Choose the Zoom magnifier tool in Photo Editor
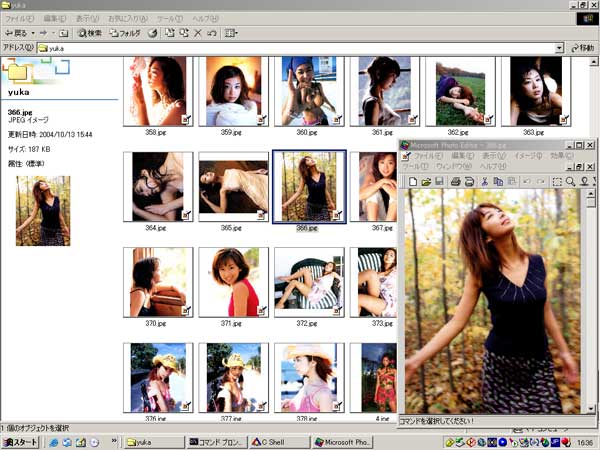 click(x=571, y=182)
